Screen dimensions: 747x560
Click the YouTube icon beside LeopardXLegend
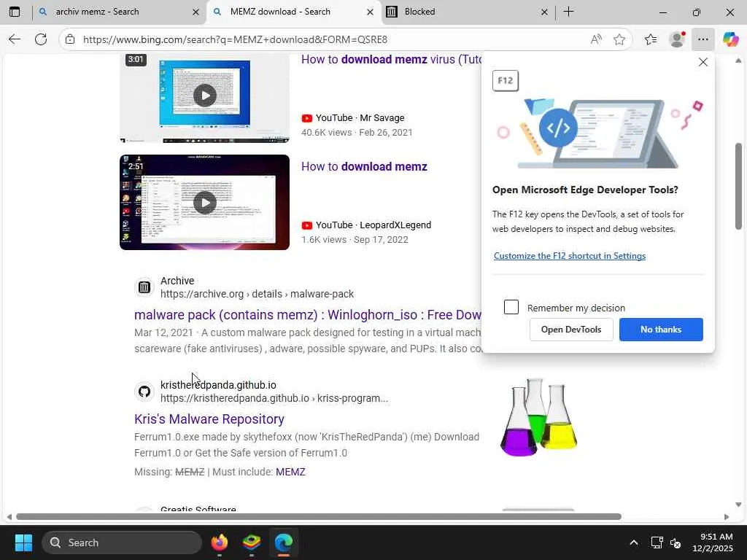click(307, 225)
